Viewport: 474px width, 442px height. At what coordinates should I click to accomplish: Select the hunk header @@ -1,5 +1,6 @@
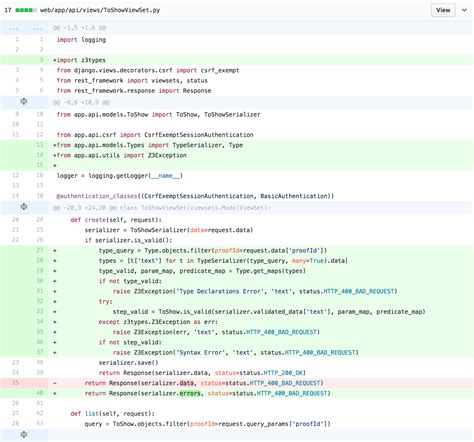click(x=79, y=28)
